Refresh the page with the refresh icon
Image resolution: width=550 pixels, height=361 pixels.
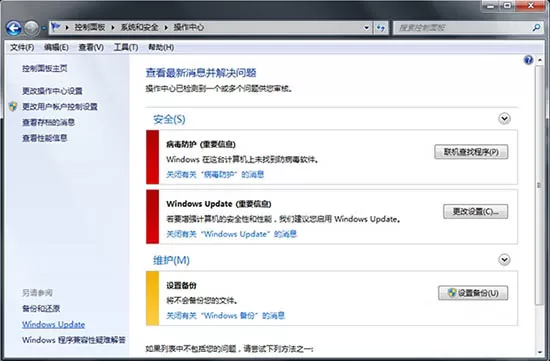click(x=381, y=28)
